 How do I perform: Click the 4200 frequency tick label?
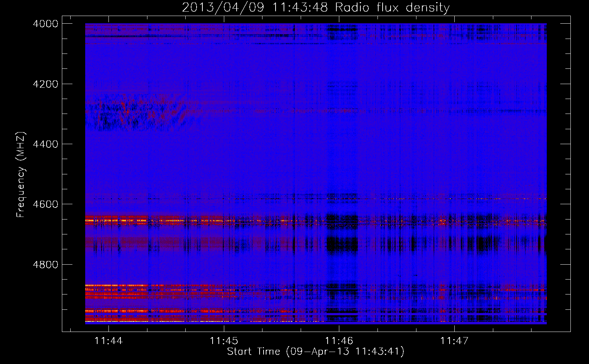(46, 84)
